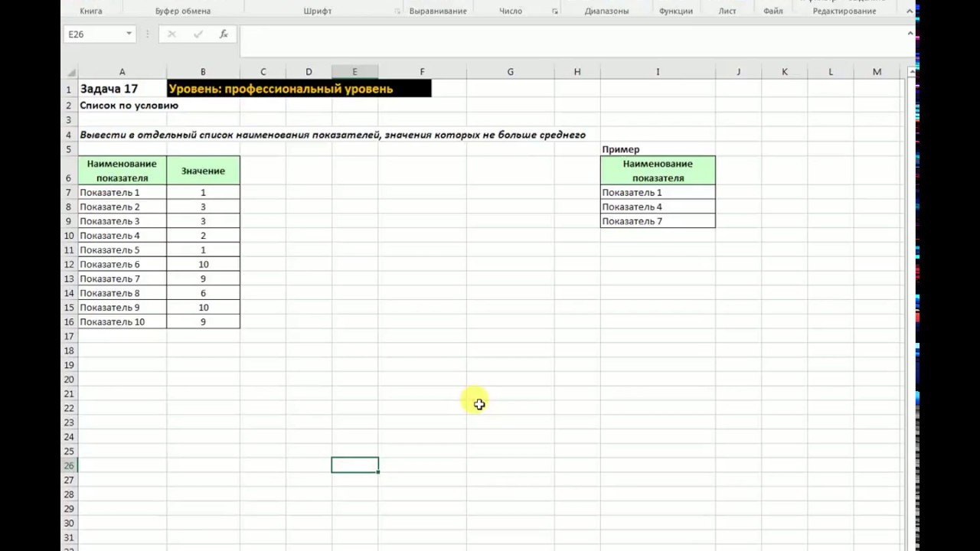Select row 6 header
The width and height of the screenshot is (980, 551).
click(x=69, y=171)
